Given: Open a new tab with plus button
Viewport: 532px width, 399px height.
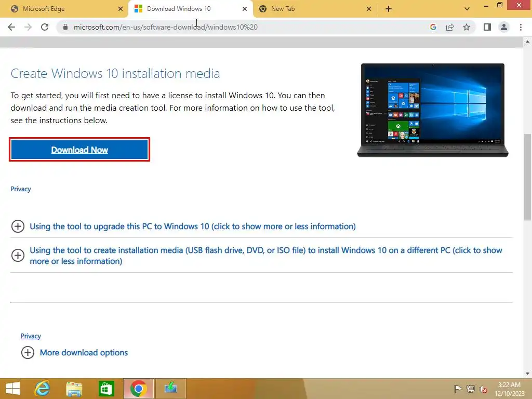Looking at the screenshot, I should point(389,9).
